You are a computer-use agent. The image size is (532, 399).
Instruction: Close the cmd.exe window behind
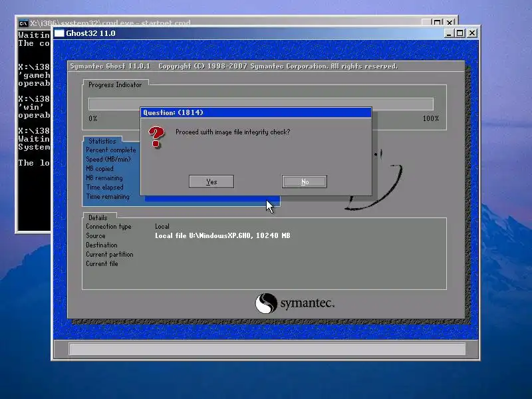click(450, 23)
